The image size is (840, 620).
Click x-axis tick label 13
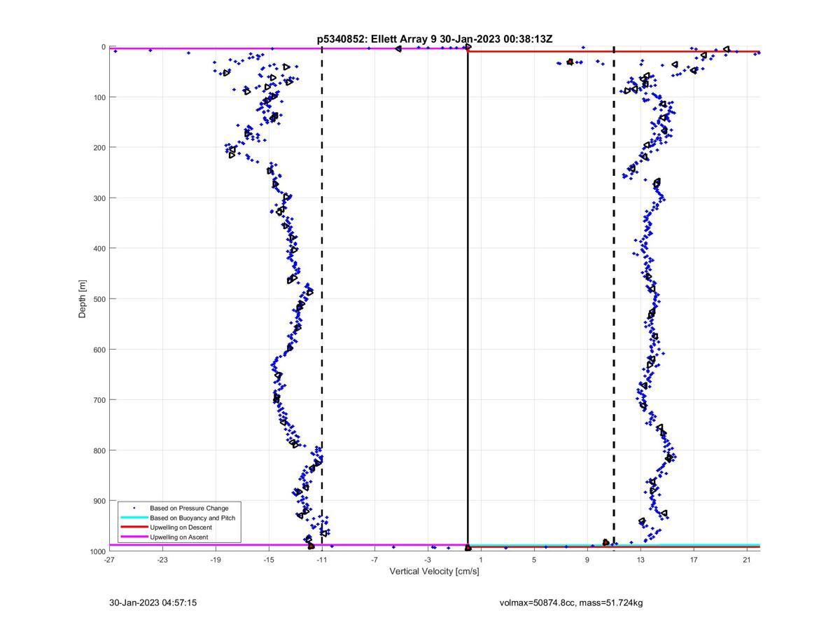640,560
